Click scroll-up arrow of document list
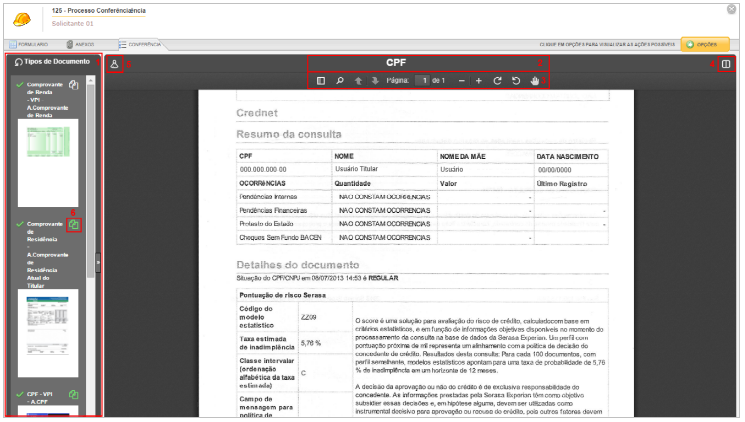The image size is (745, 422). tap(90, 81)
